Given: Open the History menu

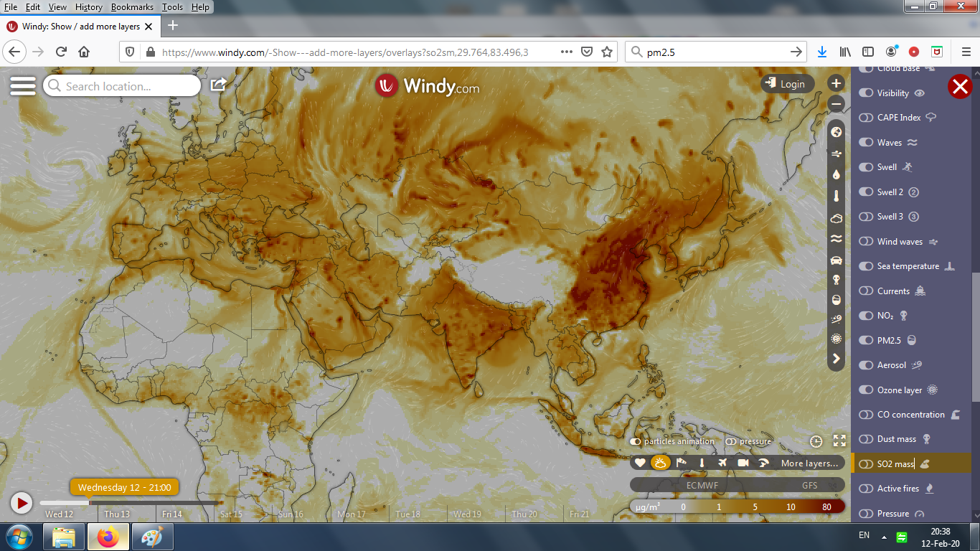Looking at the screenshot, I should [88, 7].
